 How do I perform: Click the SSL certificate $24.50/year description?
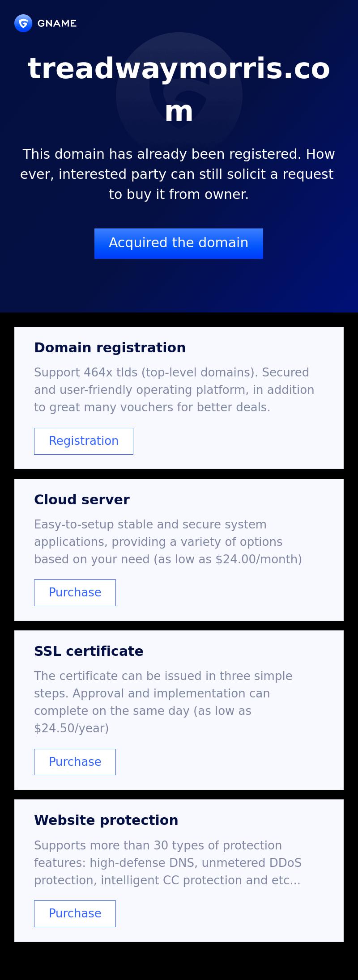click(163, 701)
